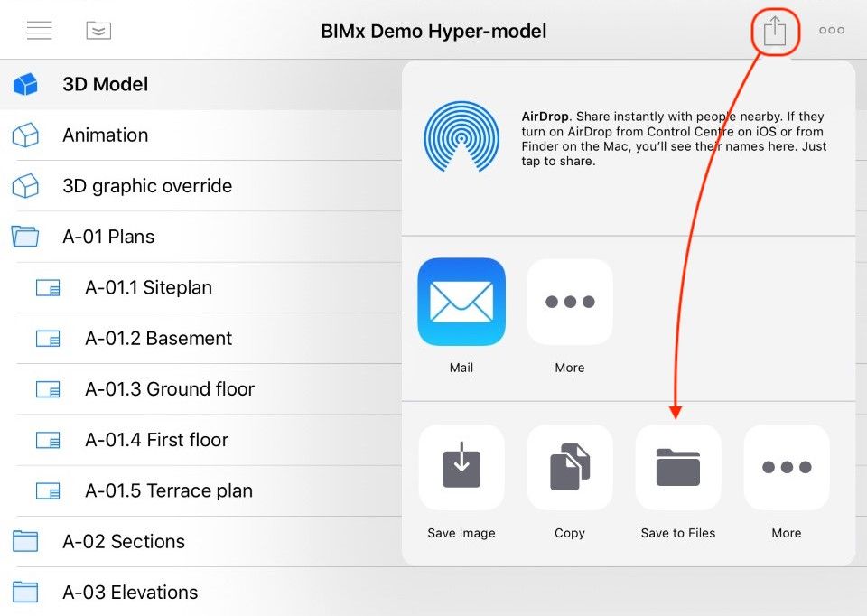The height and width of the screenshot is (616, 867).
Task: Tap the AirDrop icon
Action: (x=461, y=136)
